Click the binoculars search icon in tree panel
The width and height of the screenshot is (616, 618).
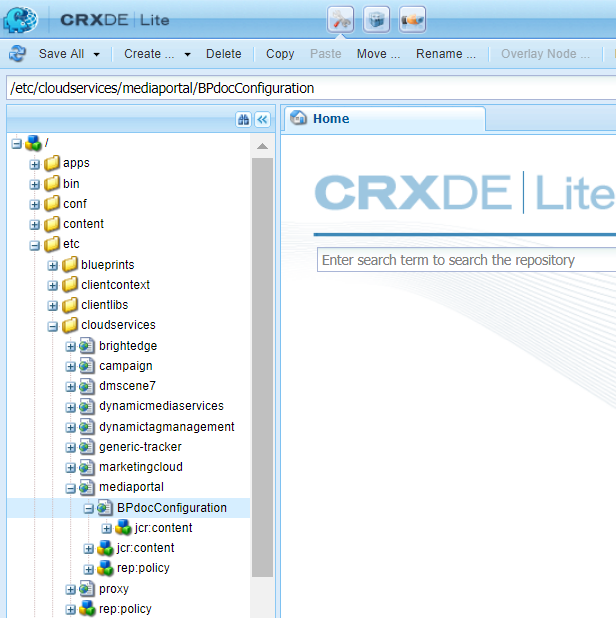(x=243, y=119)
